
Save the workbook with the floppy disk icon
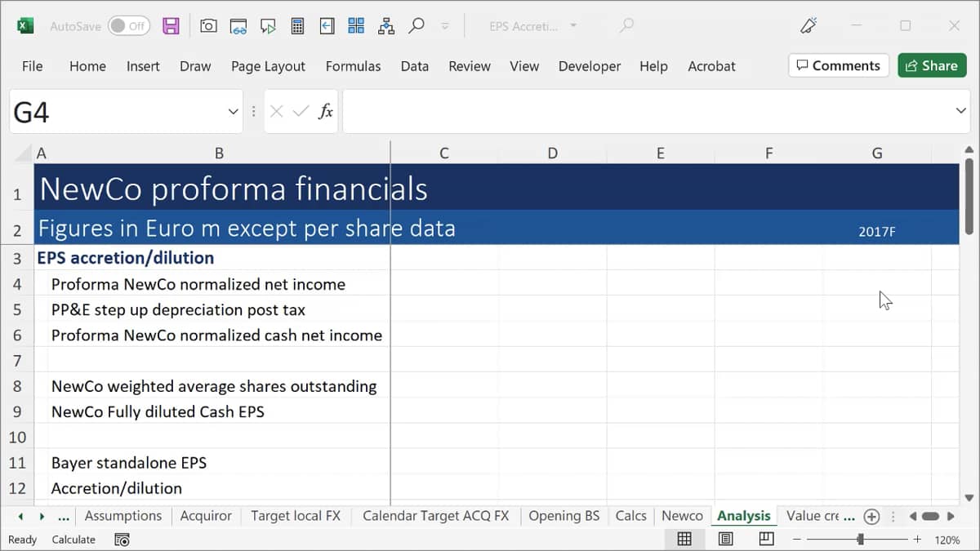click(171, 26)
